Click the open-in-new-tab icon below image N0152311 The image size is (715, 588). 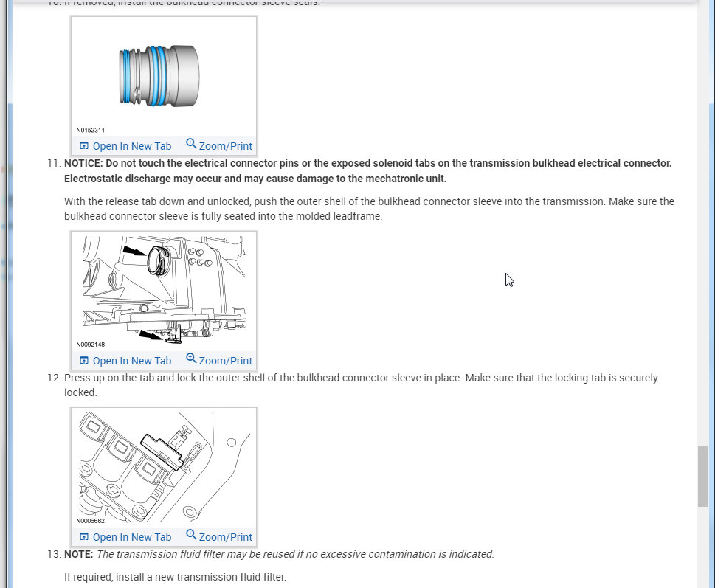84,146
